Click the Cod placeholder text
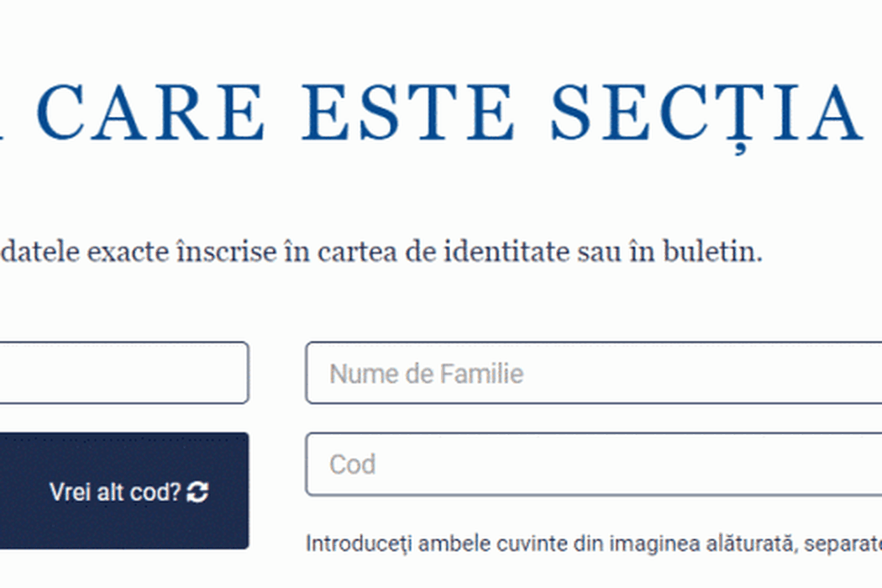882x588 pixels. 352,465
